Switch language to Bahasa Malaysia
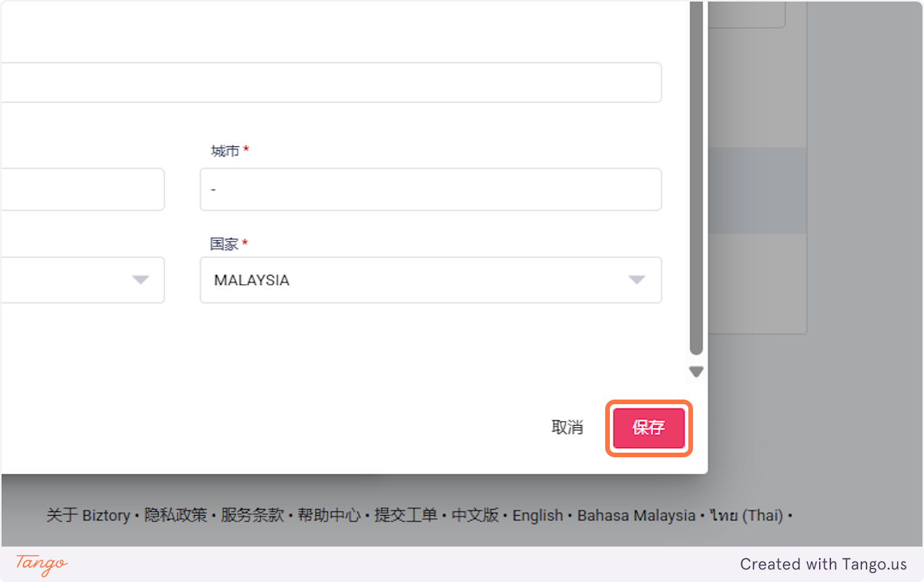The image size is (924, 582). (636, 515)
